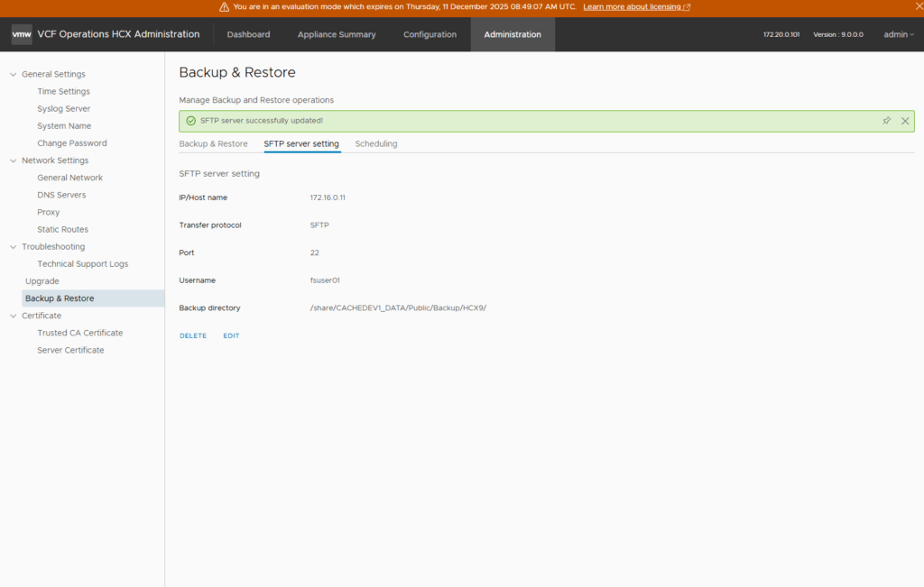The image size is (924, 587).
Task: Go to DNS Servers settings
Action: click(x=61, y=195)
